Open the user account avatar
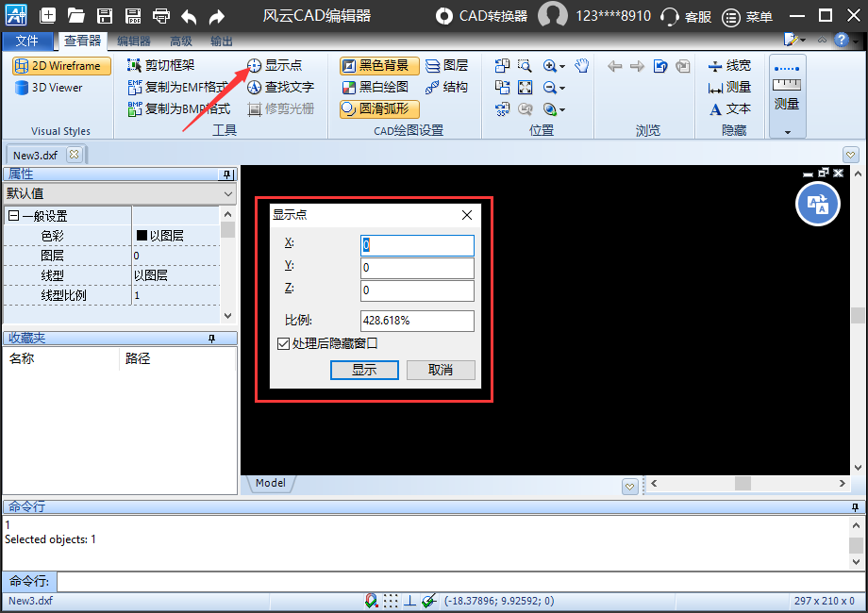This screenshot has height=613, width=868. (x=553, y=15)
